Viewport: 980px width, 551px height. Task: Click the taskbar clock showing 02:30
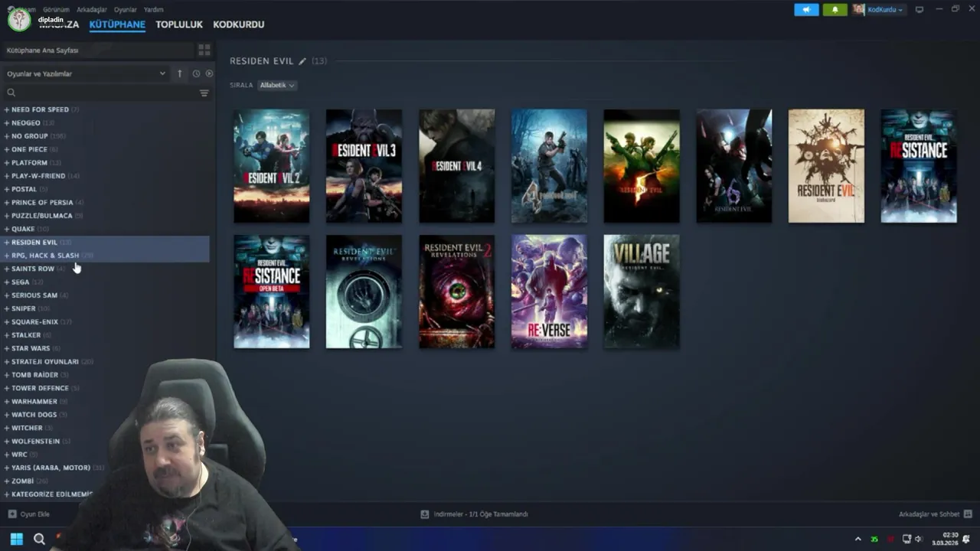tap(944, 539)
